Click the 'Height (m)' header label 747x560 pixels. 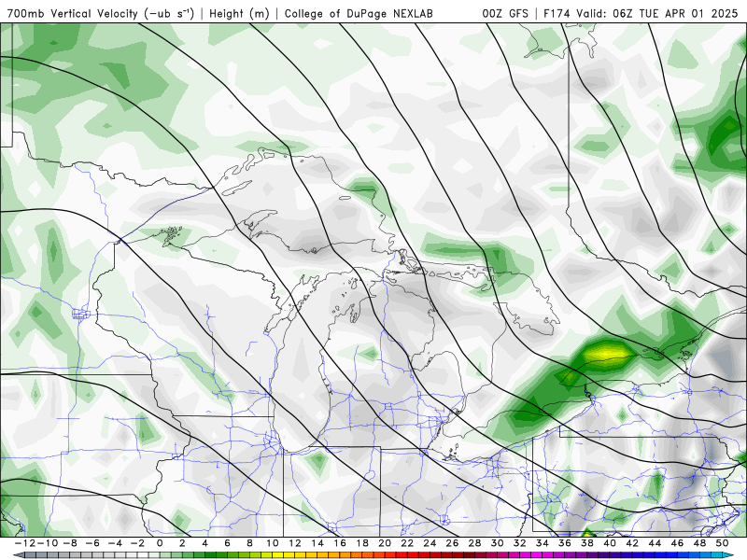click(x=239, y=13)
